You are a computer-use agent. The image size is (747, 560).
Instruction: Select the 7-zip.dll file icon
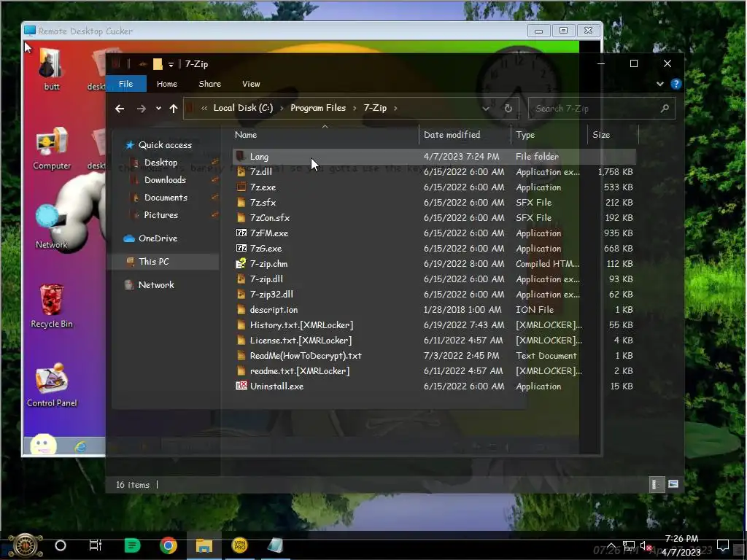coord(241,279)
